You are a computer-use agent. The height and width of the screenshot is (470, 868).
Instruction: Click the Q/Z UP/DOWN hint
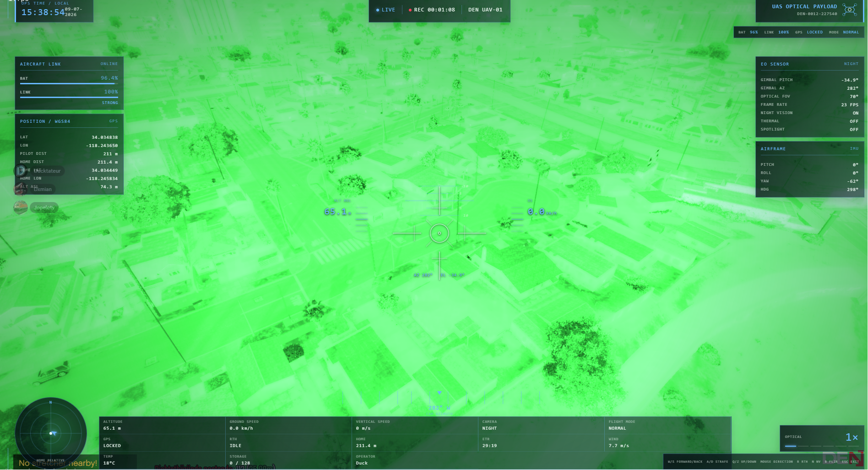744,462
